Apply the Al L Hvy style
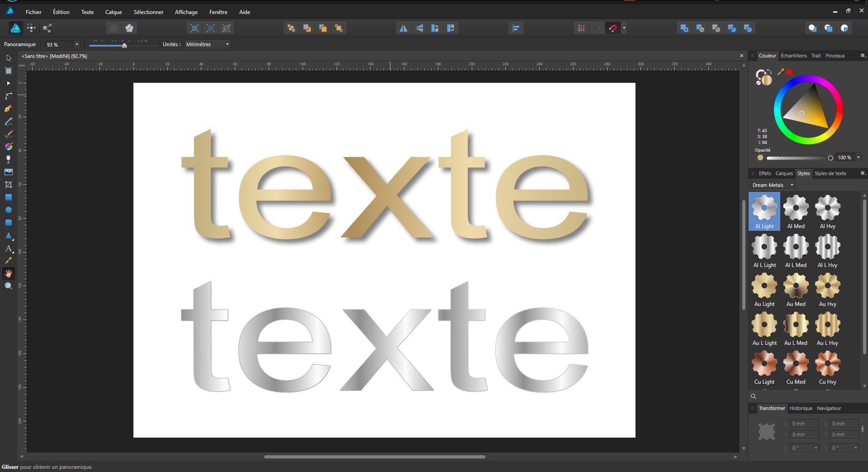 [x=827, y=251]
